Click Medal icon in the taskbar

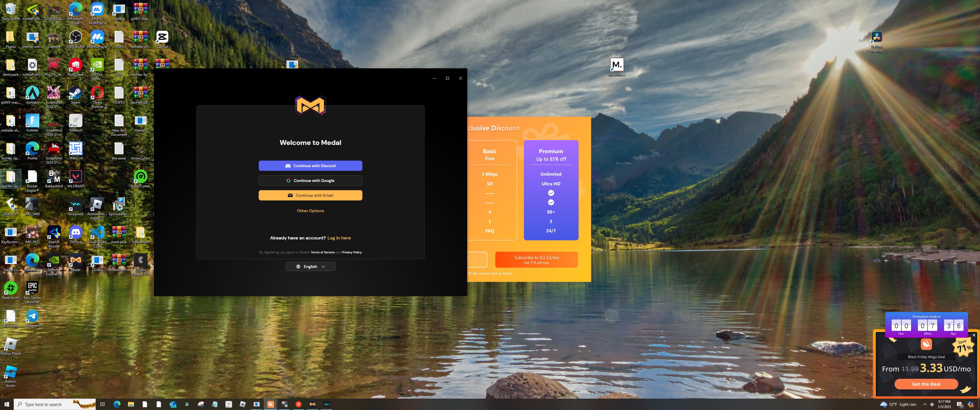[x=312, y=404]
